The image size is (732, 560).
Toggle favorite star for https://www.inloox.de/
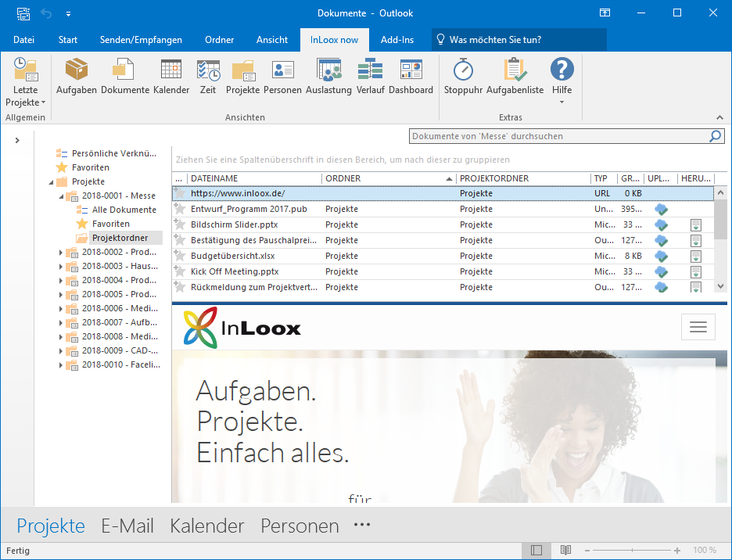coord(180,193)
